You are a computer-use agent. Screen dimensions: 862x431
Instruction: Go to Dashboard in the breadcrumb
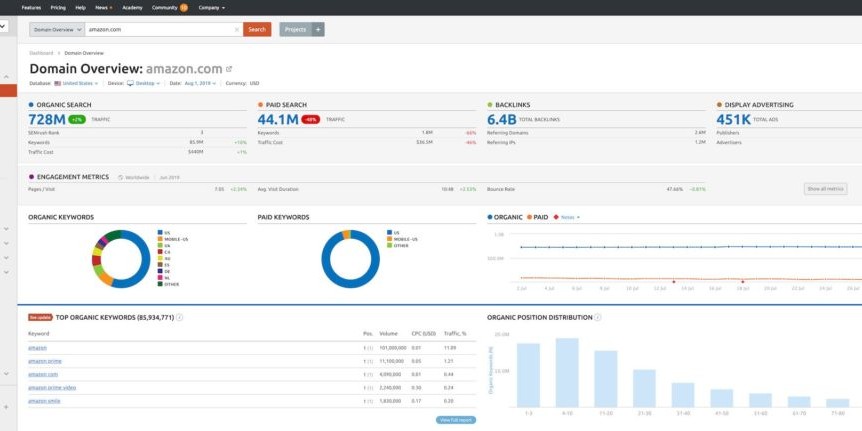(41, 53)
